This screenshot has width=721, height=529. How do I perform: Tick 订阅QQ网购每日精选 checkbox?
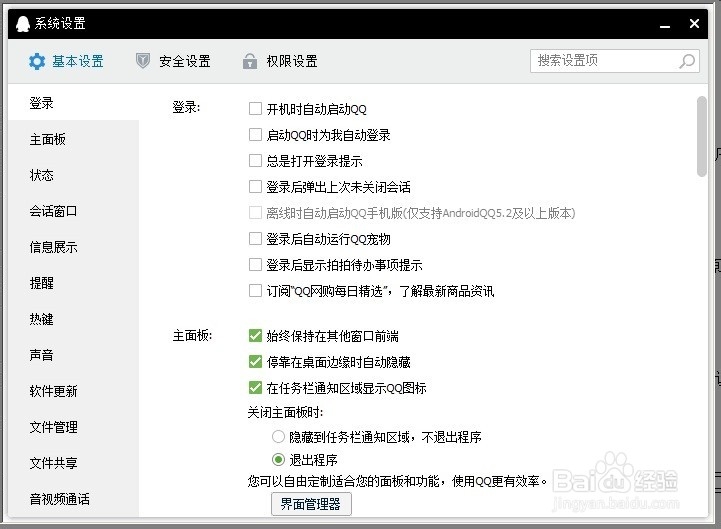pyautogui.click(x=255, y=291)
